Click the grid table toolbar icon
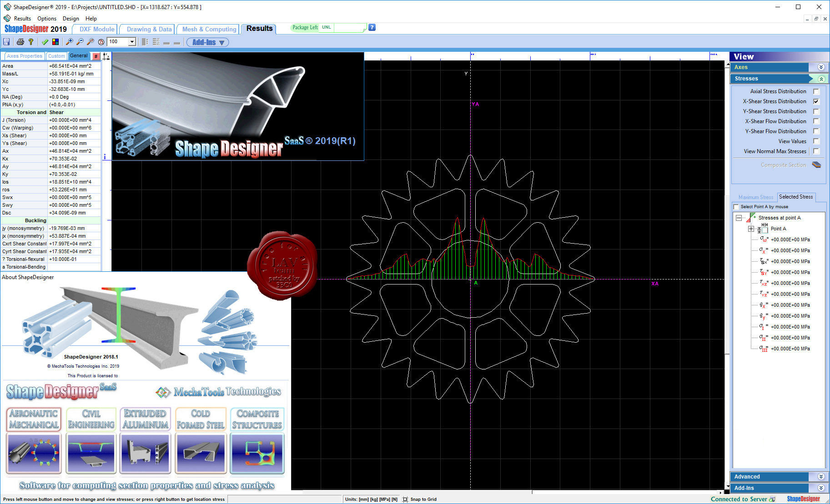The image size is (830, 504). [x=156, y=42]
